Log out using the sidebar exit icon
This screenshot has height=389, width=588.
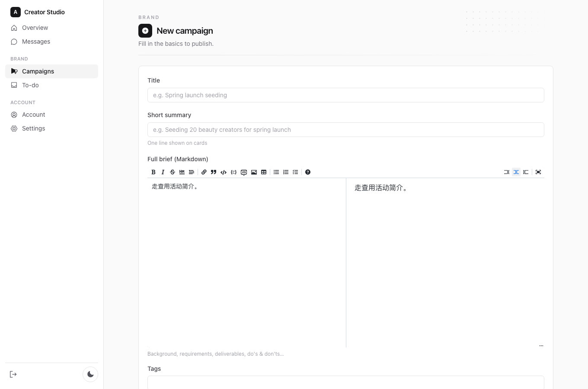pyautogui.click(x=13, y=374)
